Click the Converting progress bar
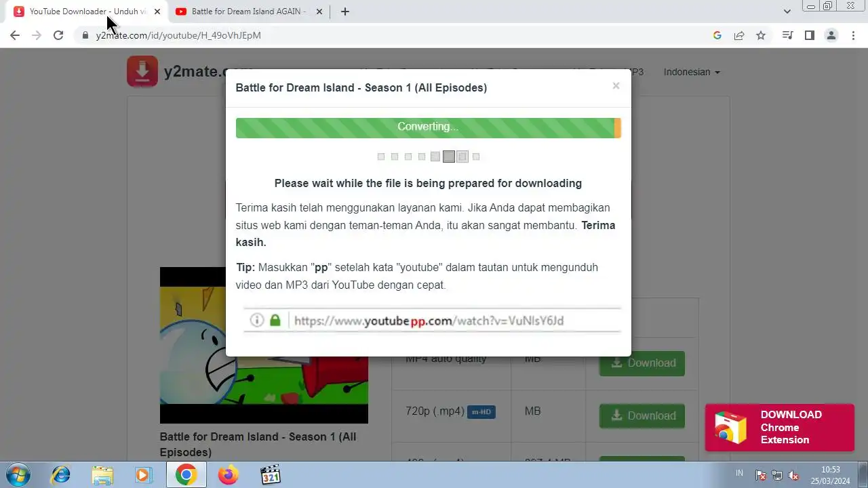Image resolution: width=868 pixels, height=488 pixels. point(429,127)
